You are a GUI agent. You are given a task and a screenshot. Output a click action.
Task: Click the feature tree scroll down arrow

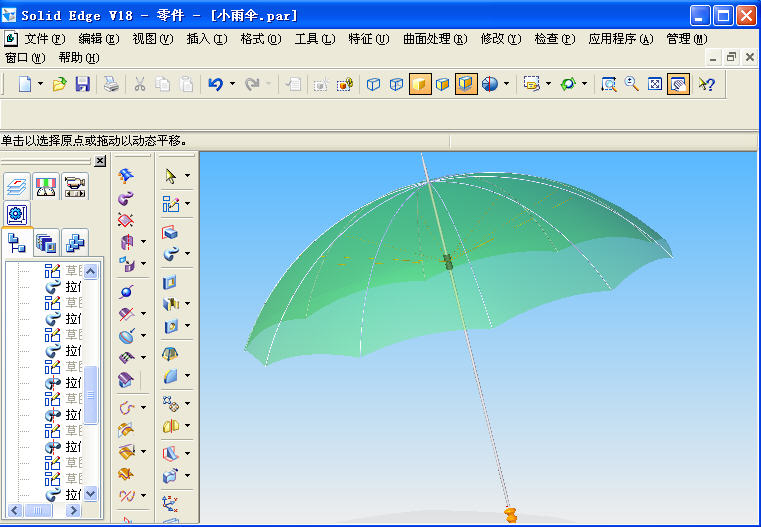point(90,494)
